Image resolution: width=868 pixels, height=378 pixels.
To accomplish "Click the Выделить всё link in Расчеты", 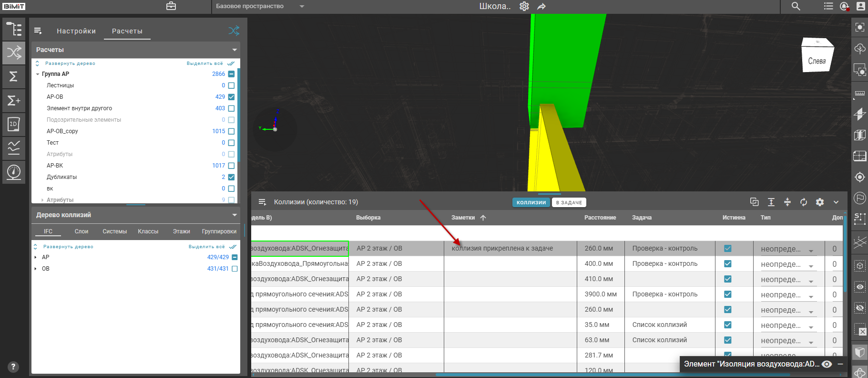I will [x=205, y=63].
